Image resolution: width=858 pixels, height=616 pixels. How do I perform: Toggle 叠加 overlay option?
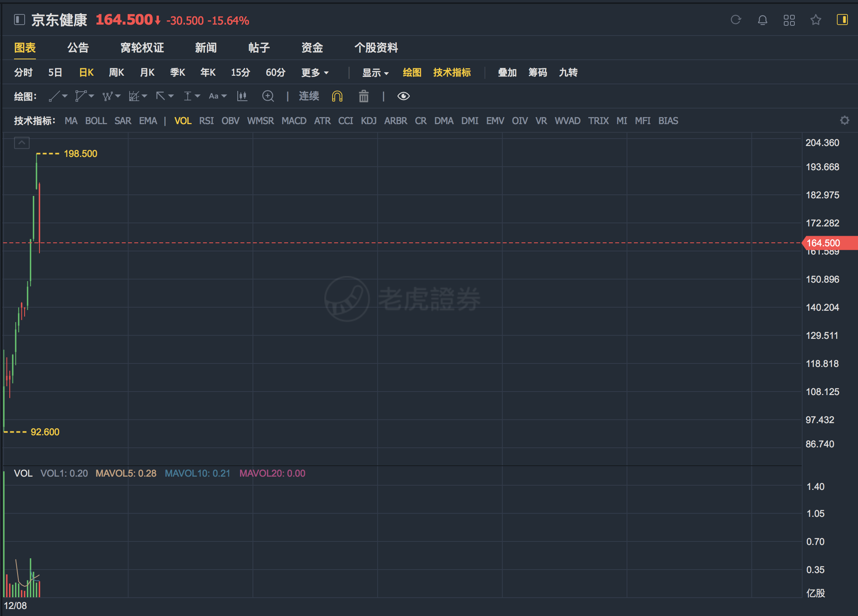coord(507,73)
